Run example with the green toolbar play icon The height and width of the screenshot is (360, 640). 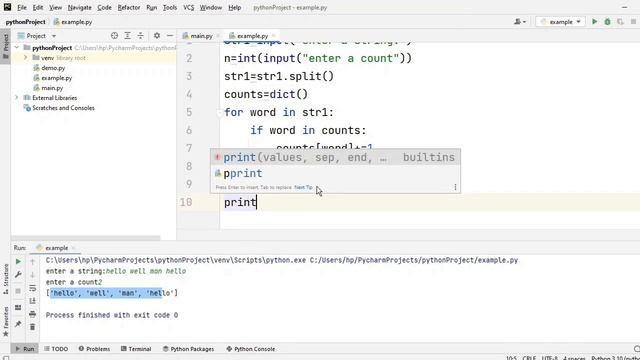click(594, 22)
